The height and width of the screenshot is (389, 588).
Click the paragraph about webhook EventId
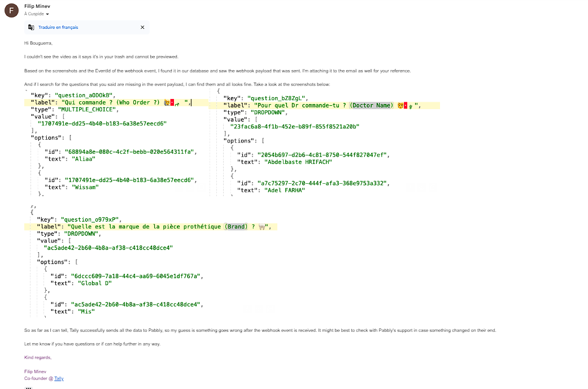point(217,71)
